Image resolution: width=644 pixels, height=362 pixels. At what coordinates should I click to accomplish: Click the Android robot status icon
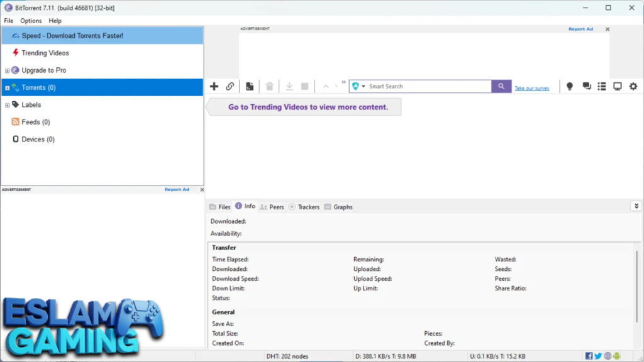[616, 356]
